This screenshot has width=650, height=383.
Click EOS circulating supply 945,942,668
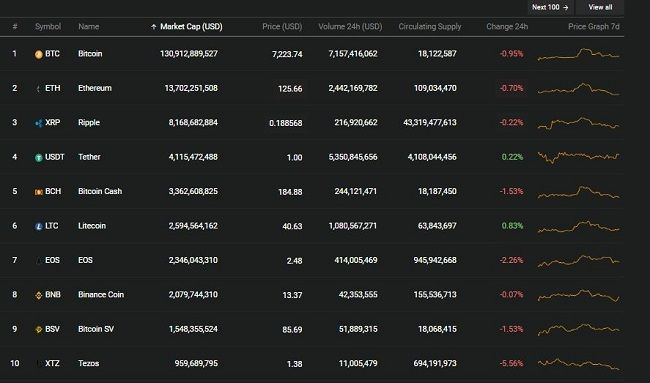(435, 260)
